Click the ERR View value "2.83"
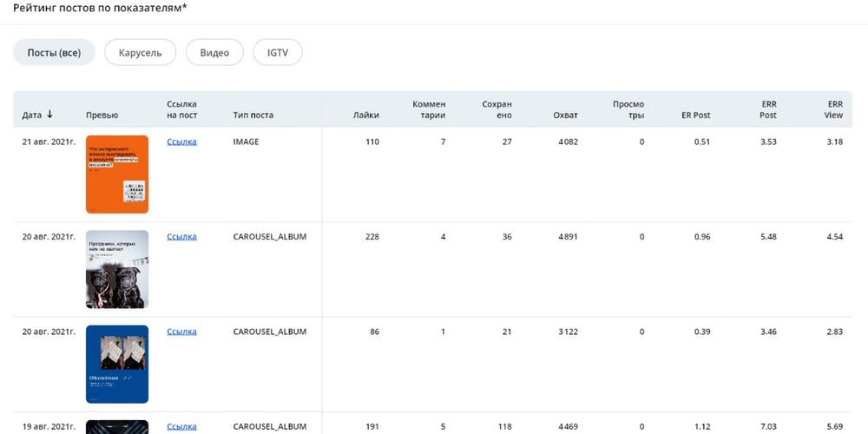The height and width of the screenshot is (434, 868). [835, 332]
